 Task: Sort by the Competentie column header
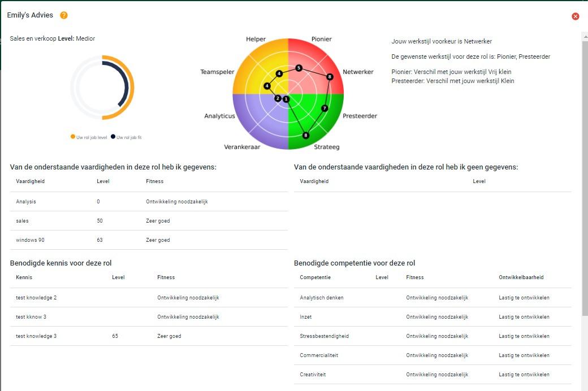tap(315, 277)
